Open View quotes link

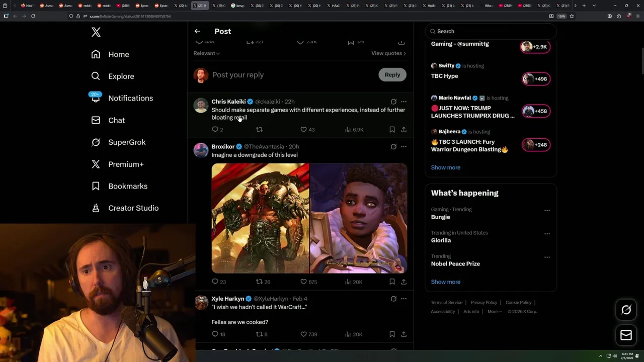point(388,53)
